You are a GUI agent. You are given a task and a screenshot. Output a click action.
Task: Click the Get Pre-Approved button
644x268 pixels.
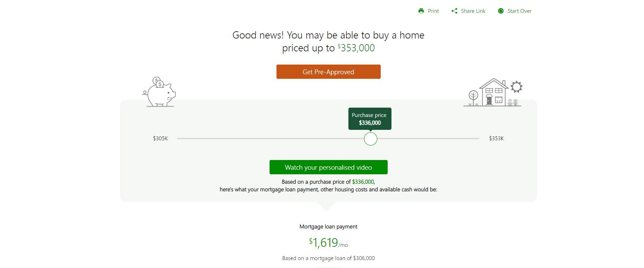[x=329, y=72]
